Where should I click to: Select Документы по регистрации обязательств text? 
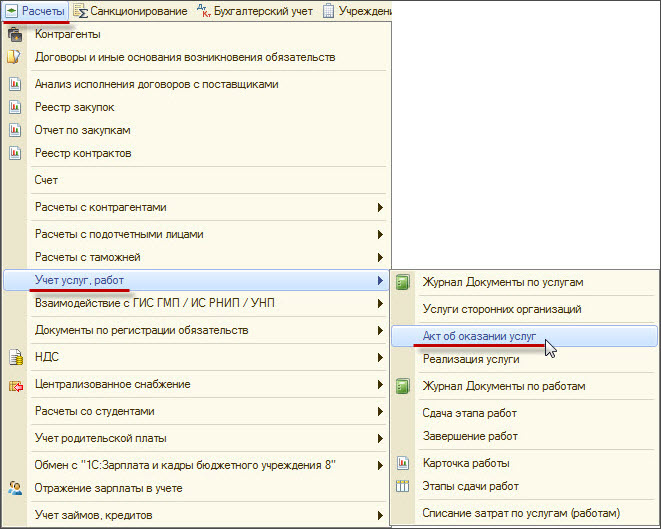(141, 330)
